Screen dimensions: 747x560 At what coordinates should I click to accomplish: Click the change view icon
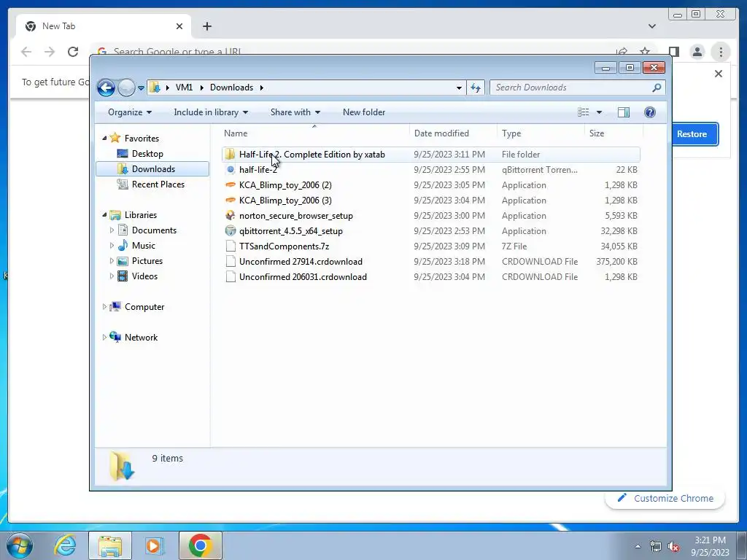tap(583, 112)
